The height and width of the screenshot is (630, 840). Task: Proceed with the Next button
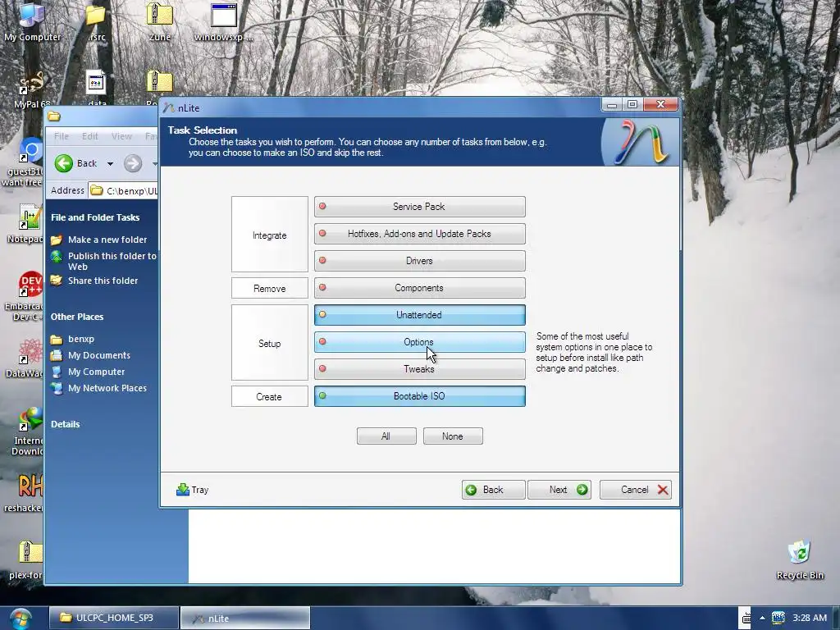[x=559, y=490]
